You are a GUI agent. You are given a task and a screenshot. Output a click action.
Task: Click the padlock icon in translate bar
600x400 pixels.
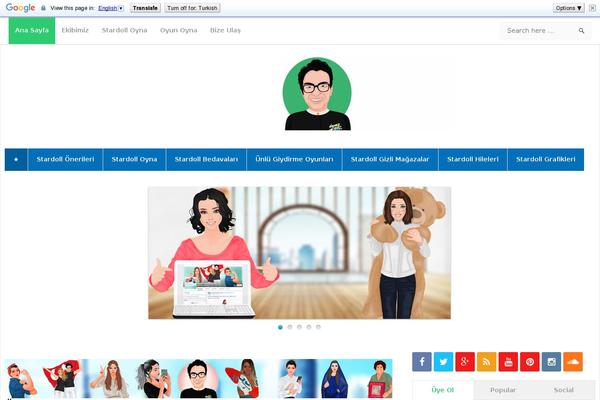pos(43,8)
